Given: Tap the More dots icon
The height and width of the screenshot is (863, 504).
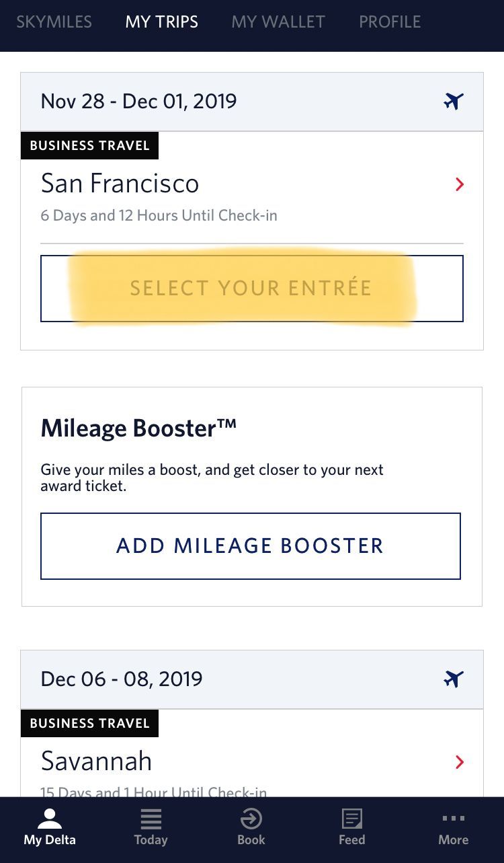Looking at the screenshot, I should [x=453, y=819].
